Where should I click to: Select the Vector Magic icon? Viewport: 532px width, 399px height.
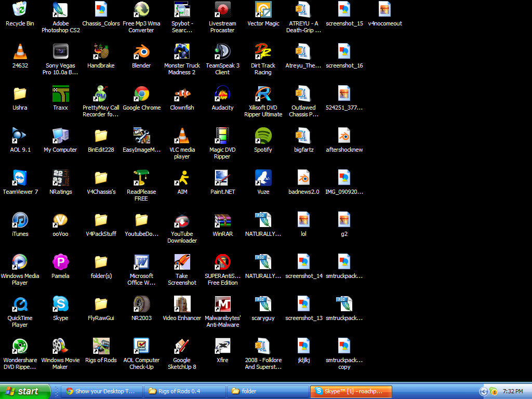[x=263, y=9]
